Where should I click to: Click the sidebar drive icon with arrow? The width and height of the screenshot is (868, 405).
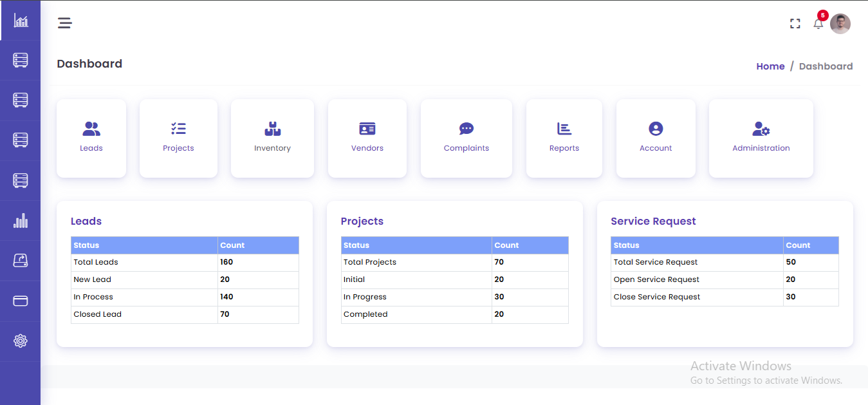21,261
